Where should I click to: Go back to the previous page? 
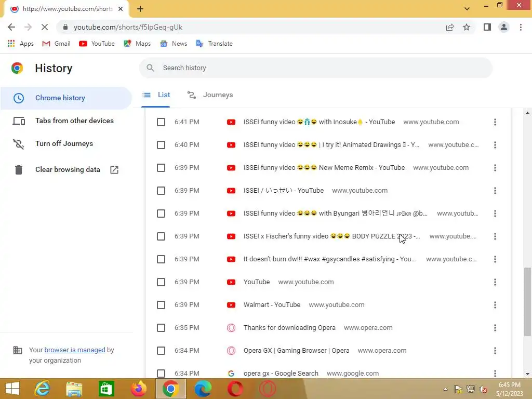[11, 27]
